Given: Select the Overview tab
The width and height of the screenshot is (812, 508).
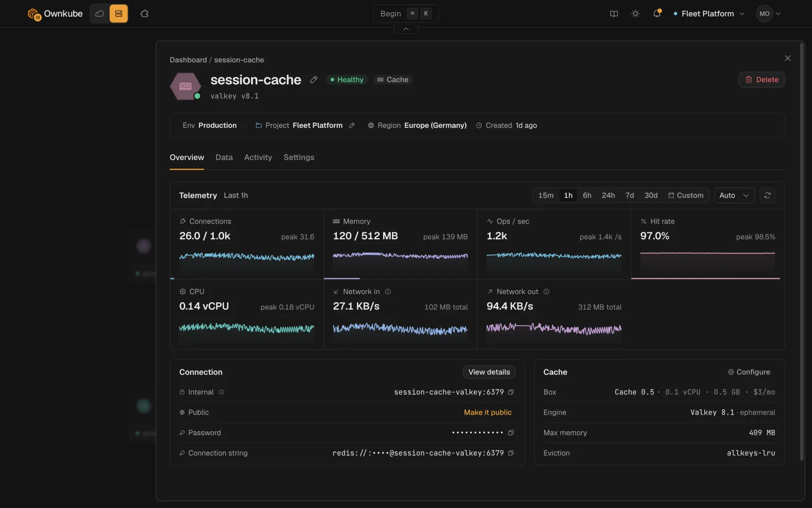Looking at the screenshot, I should (187, 157).
